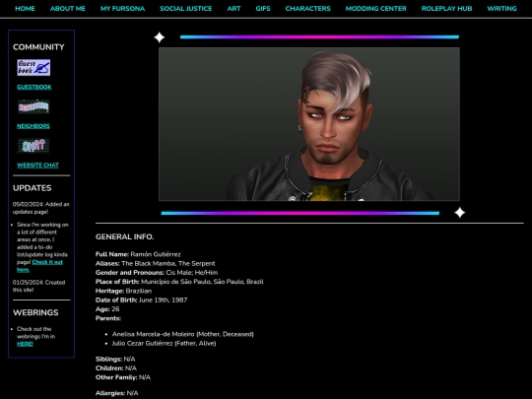Open the MODDING CENTER page

pos(376,9)
